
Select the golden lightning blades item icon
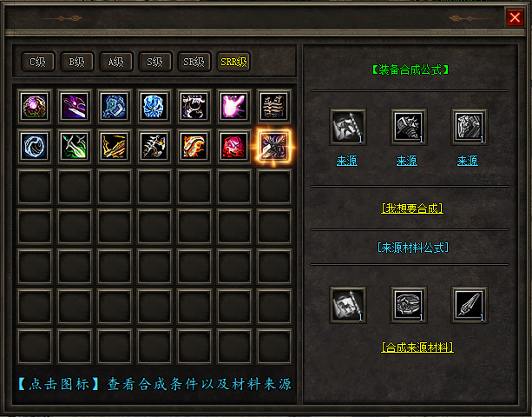point(115,146)
